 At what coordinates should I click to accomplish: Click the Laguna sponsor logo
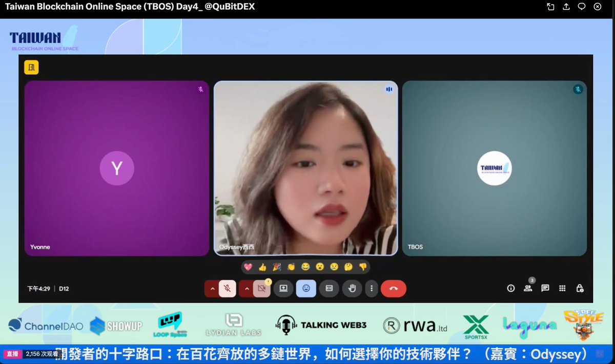pos(529,327)
